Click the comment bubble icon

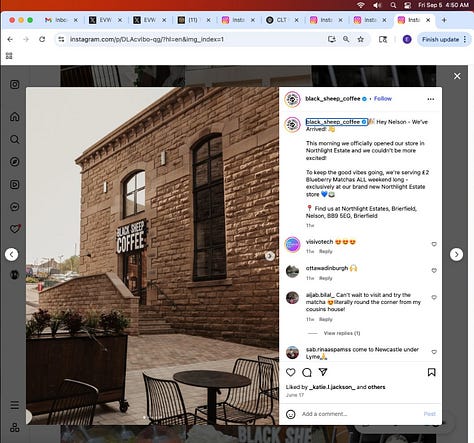coord(307,372)
